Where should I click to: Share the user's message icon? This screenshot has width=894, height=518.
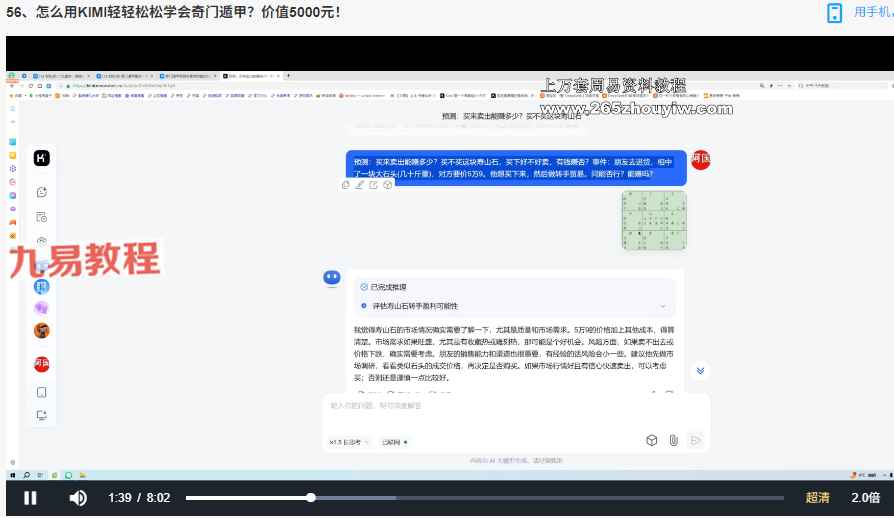[373, 185]
